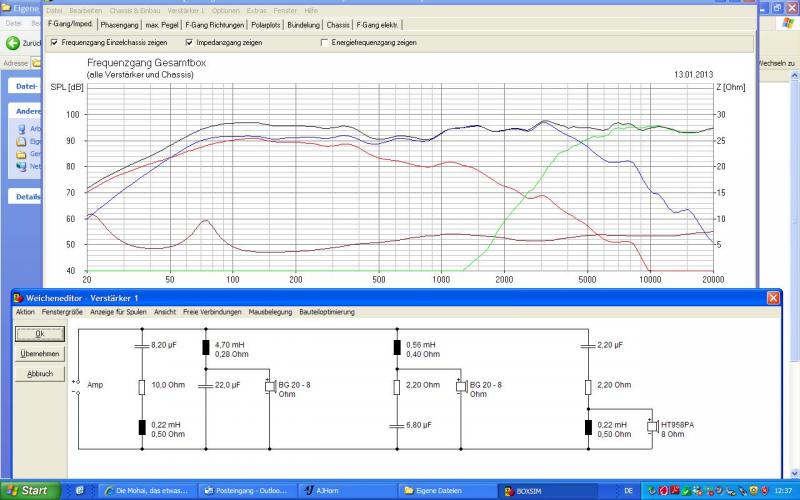Screen dimensions: 800x500
Task: Click the BOXSIM taskbar button
Action: [540, 490]
